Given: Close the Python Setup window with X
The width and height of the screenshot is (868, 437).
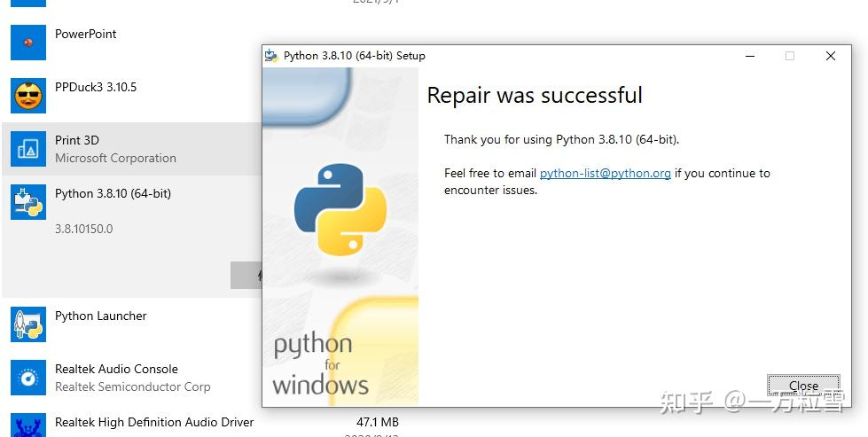Looking at the screenshot, I should [831, 55].
